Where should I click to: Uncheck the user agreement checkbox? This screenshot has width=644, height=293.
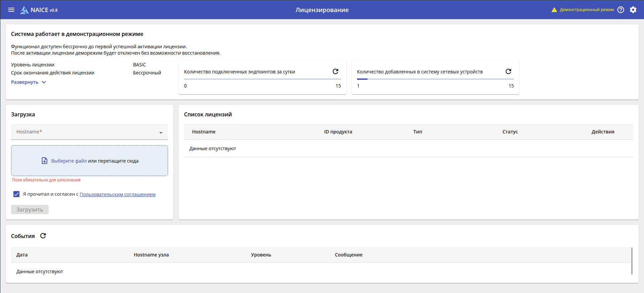click(x=16, y=194)
